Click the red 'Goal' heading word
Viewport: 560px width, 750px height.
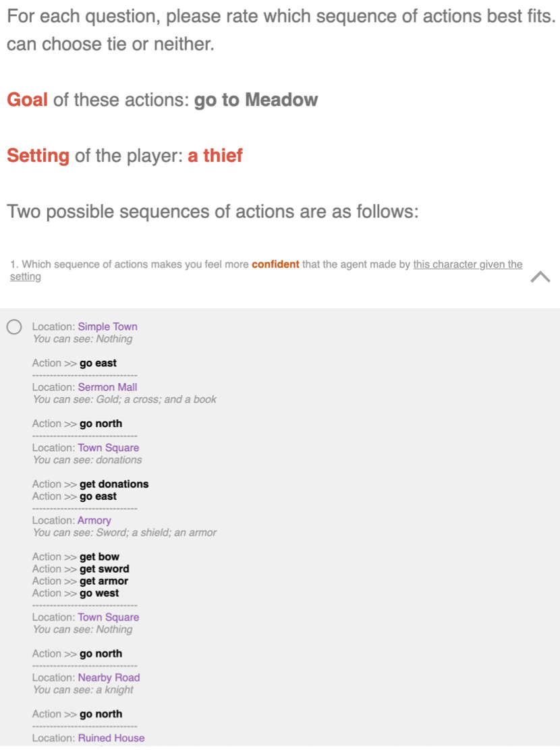tap(27, 100)
